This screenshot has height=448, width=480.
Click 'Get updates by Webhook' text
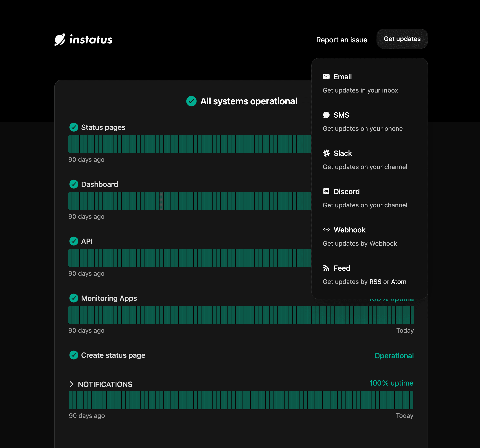[360, 243]
